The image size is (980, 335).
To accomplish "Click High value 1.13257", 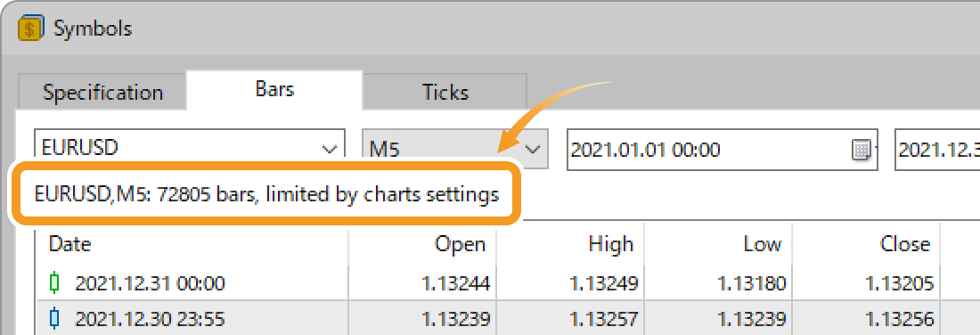I will tap(603, 320).
